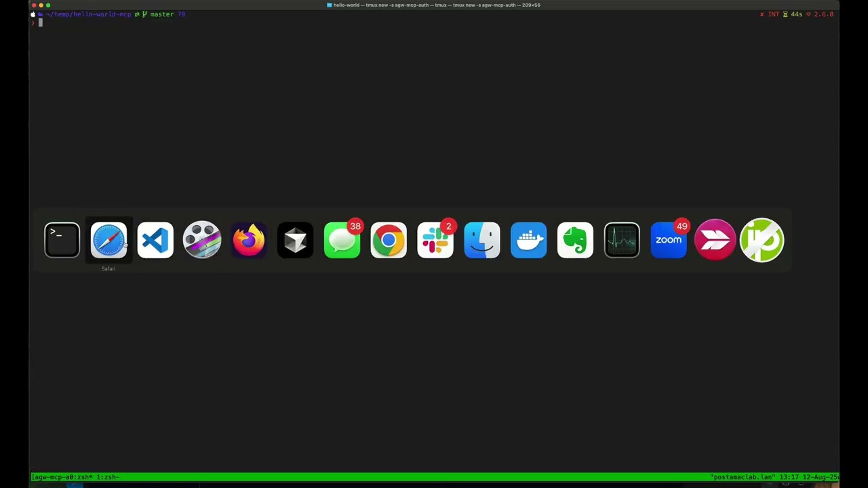Choose the film reel video app icon
The image size is (868, 488).
(x=202, y=240)
